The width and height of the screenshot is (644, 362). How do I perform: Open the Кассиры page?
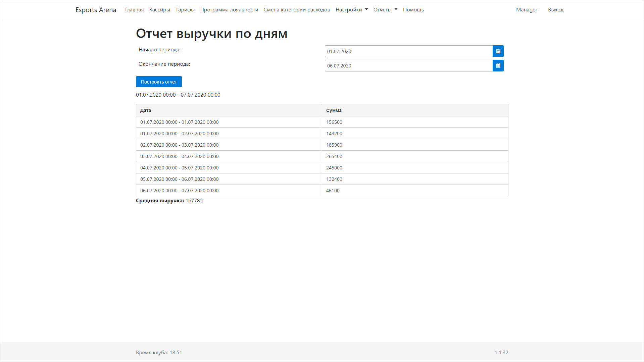coord(159,9)
